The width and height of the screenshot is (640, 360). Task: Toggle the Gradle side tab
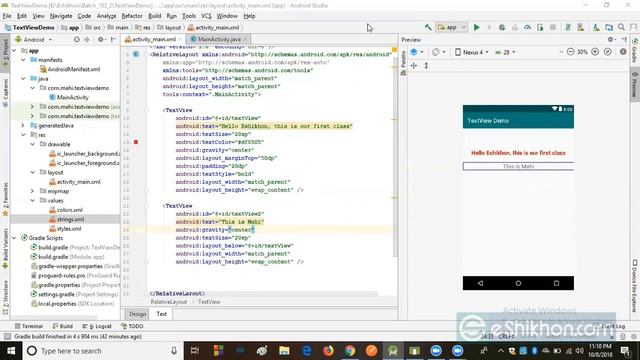click(635, 51)
